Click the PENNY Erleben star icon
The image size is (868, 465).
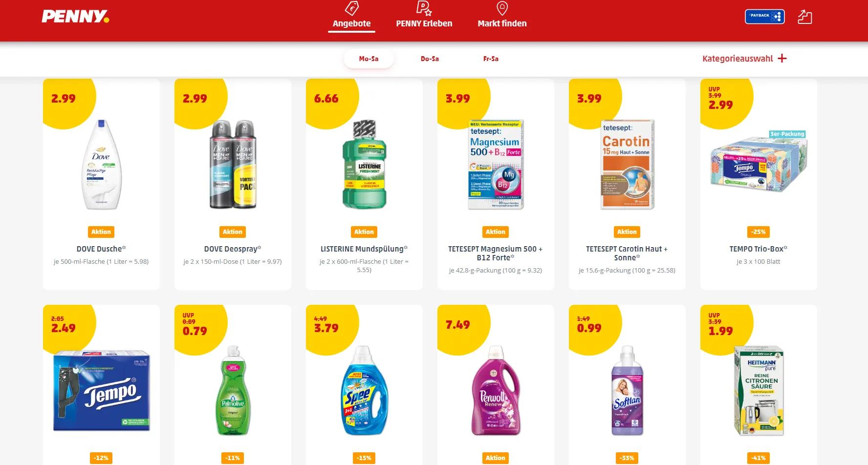point(424,8)
